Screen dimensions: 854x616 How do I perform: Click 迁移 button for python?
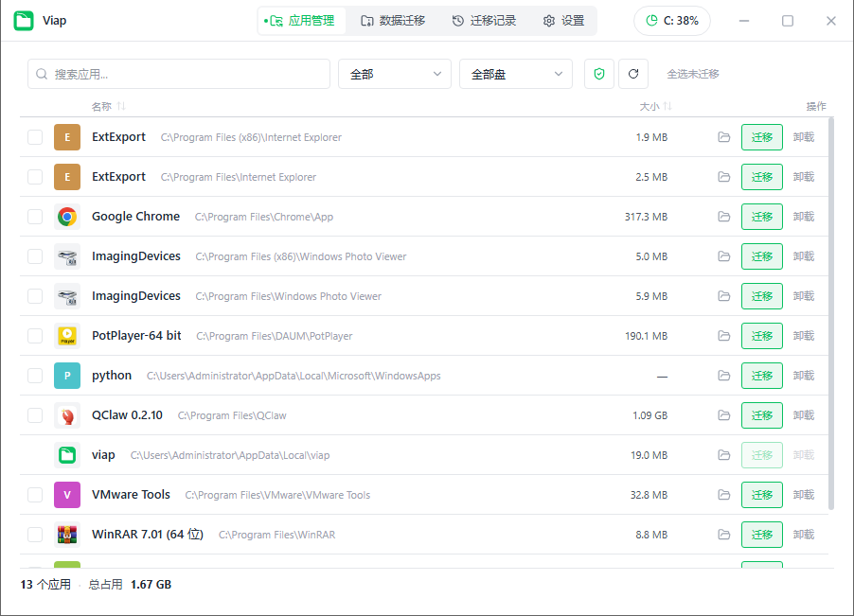coord(762,376)
